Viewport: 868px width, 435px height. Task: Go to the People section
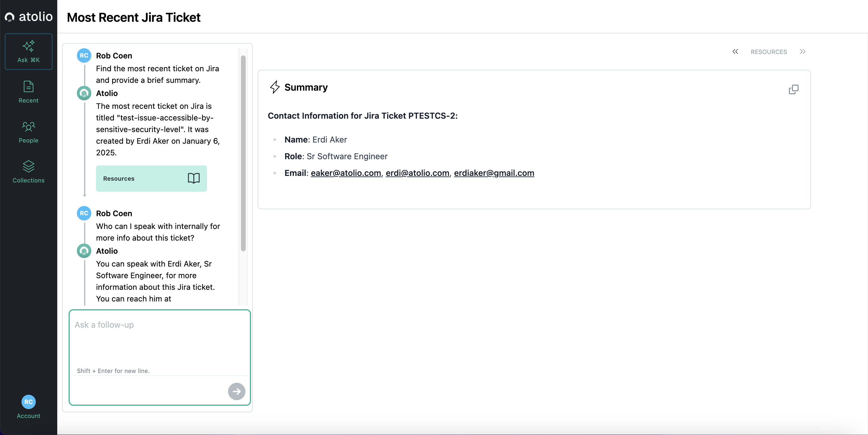click(x=28, y=132)
